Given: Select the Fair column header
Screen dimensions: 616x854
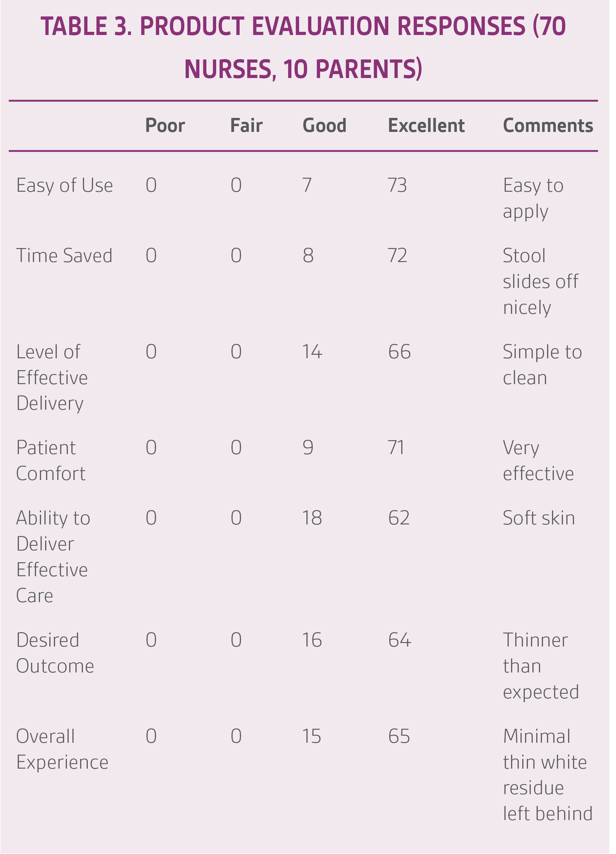Looking at the screenshot, I should (x=246, y=125).
